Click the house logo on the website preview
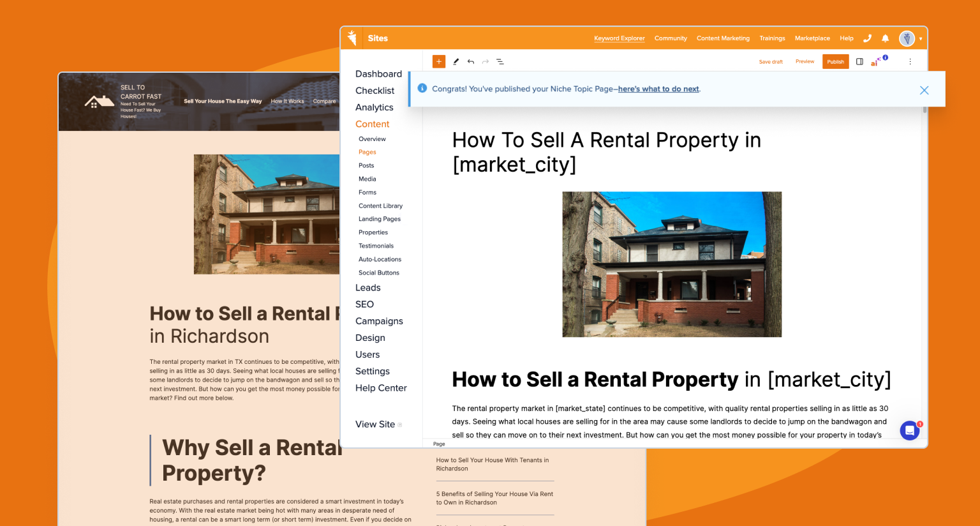980x526 pixels. coord(100,101)
